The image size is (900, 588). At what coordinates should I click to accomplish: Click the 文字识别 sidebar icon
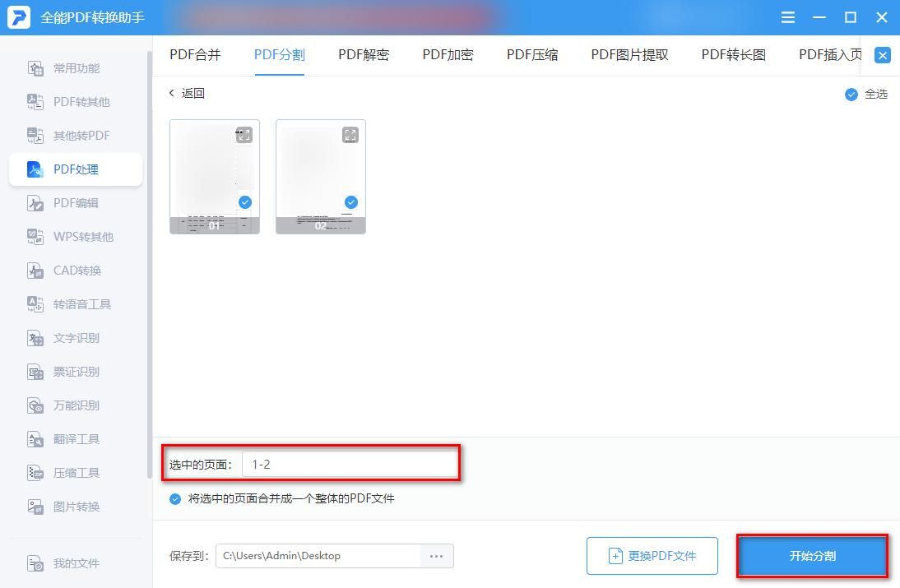click(35, 338)
